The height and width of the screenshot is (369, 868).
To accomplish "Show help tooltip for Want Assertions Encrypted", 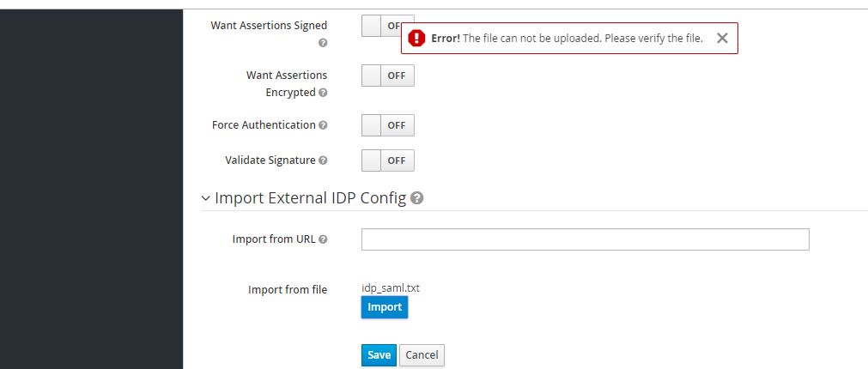I will click(x=323, y=93).
